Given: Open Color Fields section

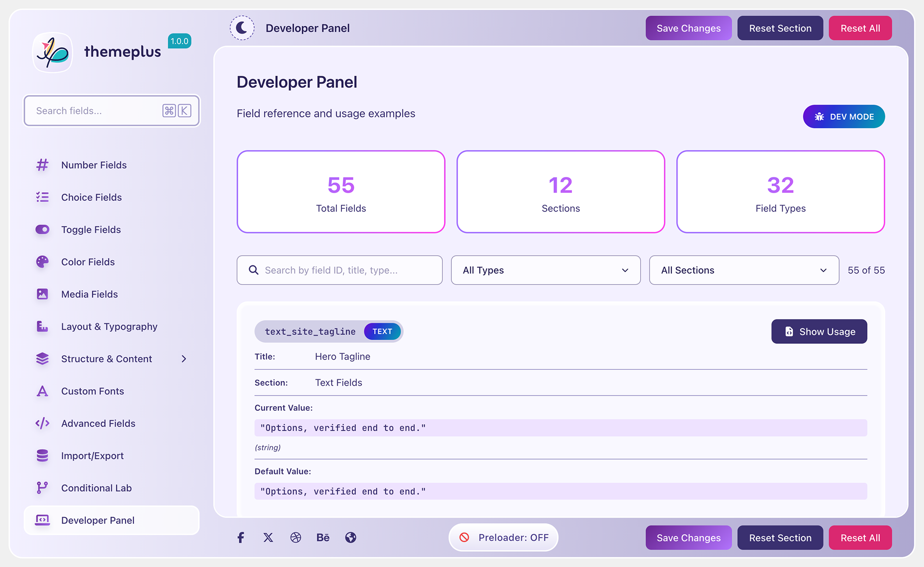Looking at the screenshot, I should pos(112,262).
